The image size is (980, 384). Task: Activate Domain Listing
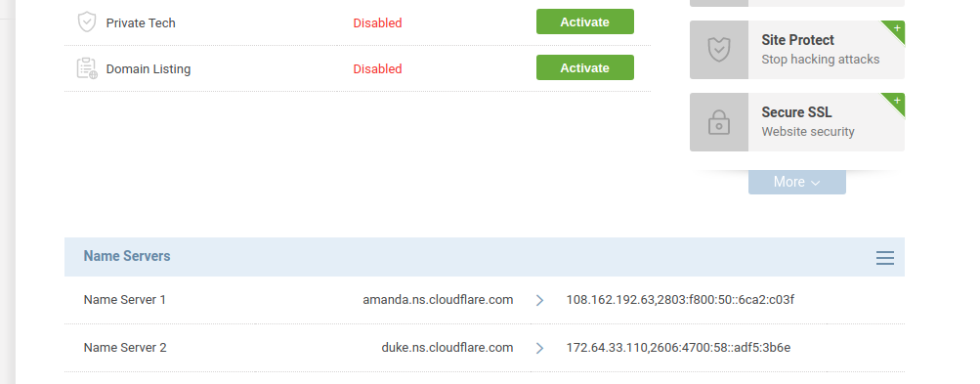[x=585, y=67]
